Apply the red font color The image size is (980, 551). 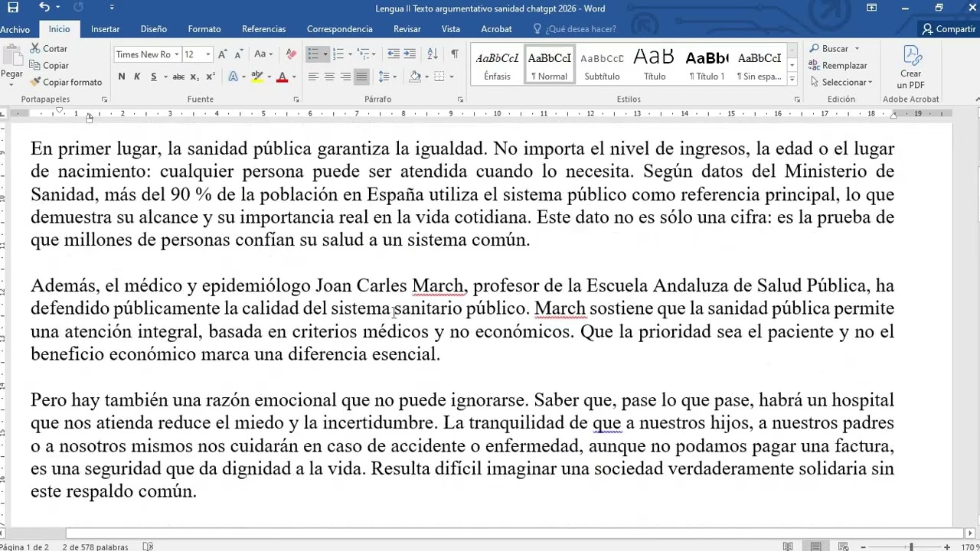(x=282, y=77)
